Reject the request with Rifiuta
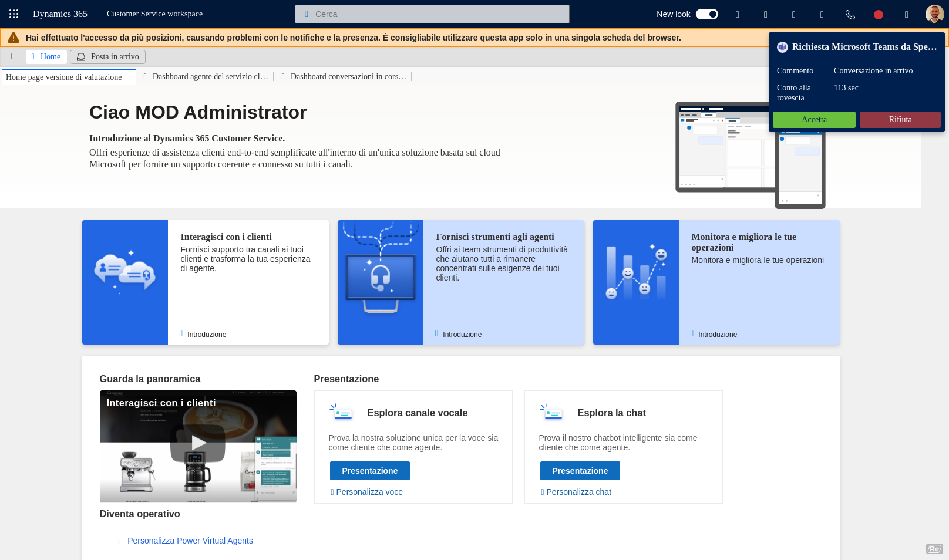Screen dimensions: 949x560 900,120
